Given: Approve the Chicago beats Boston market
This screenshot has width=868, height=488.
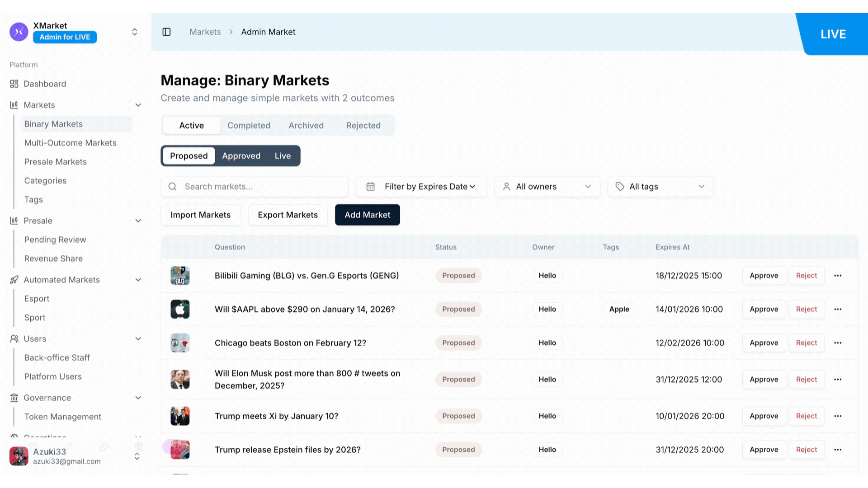Looking at the screenshot, I should click(x=764, y=343).
